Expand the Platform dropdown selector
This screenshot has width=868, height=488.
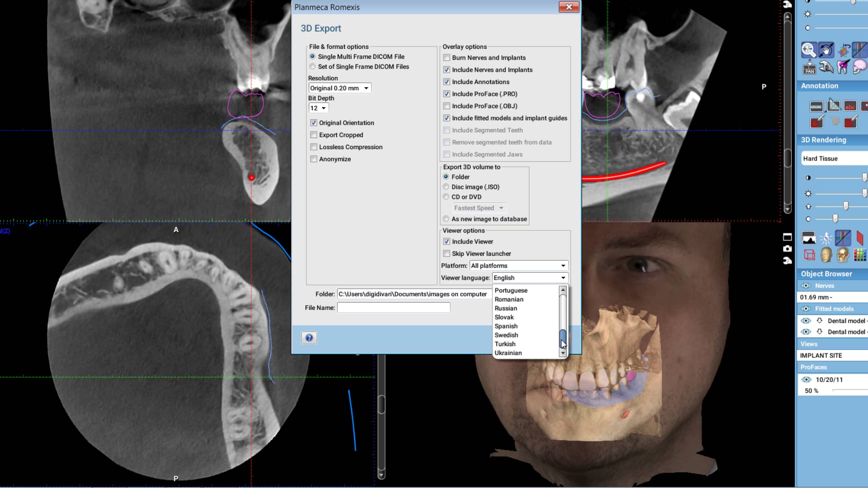[562, 265]
